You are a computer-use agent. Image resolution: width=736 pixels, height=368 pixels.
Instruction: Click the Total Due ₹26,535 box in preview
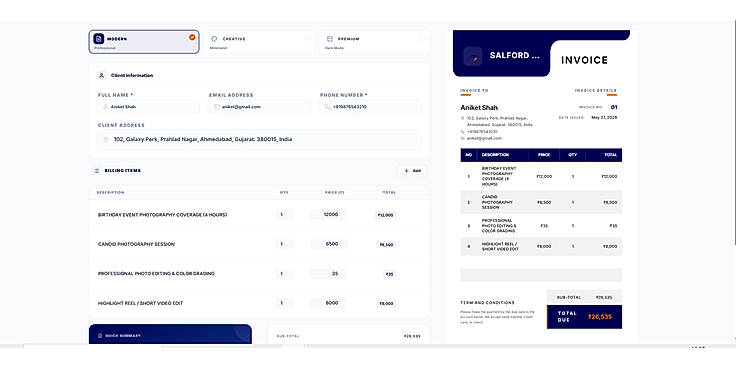click(584, 317)
